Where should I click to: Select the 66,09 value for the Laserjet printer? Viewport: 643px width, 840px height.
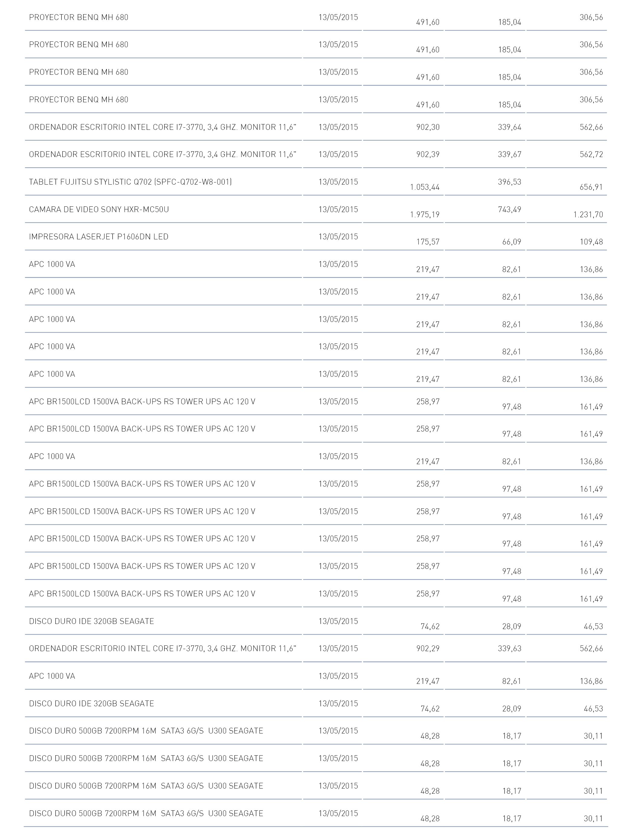pyautogui.click(x=512, y=242)
